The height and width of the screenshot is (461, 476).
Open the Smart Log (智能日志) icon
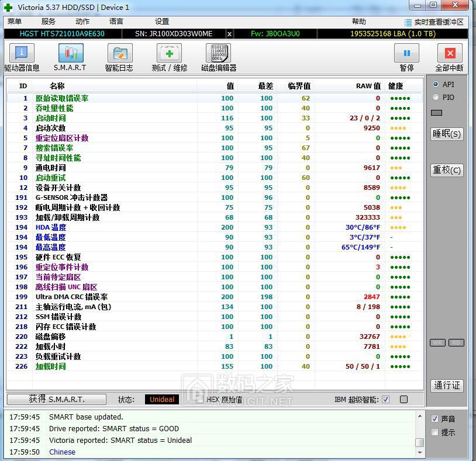pos(120,53)
